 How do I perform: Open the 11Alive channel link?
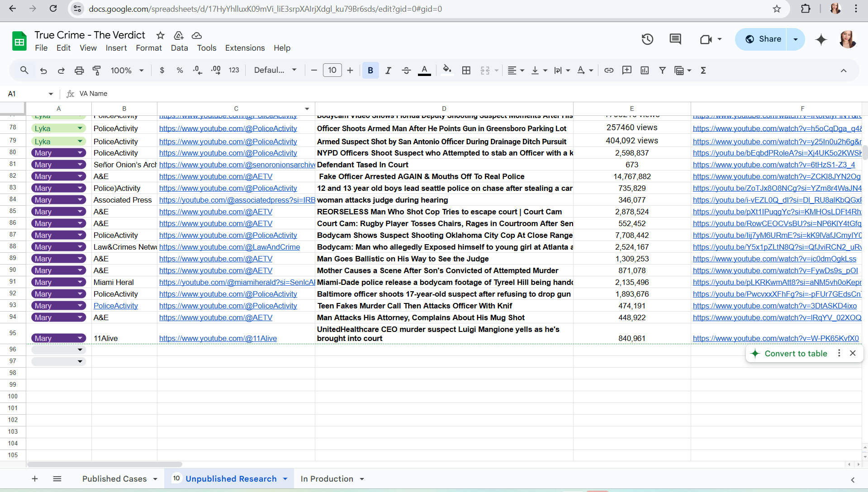218,338
